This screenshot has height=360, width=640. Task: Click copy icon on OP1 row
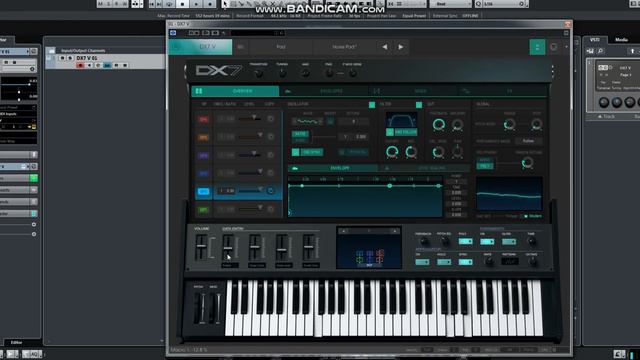tap(271, 119)
